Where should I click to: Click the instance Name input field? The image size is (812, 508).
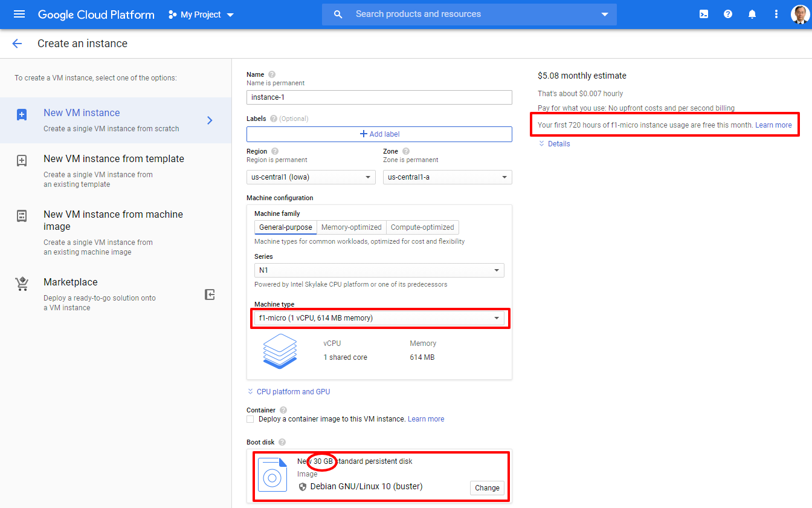click(379, 97)
